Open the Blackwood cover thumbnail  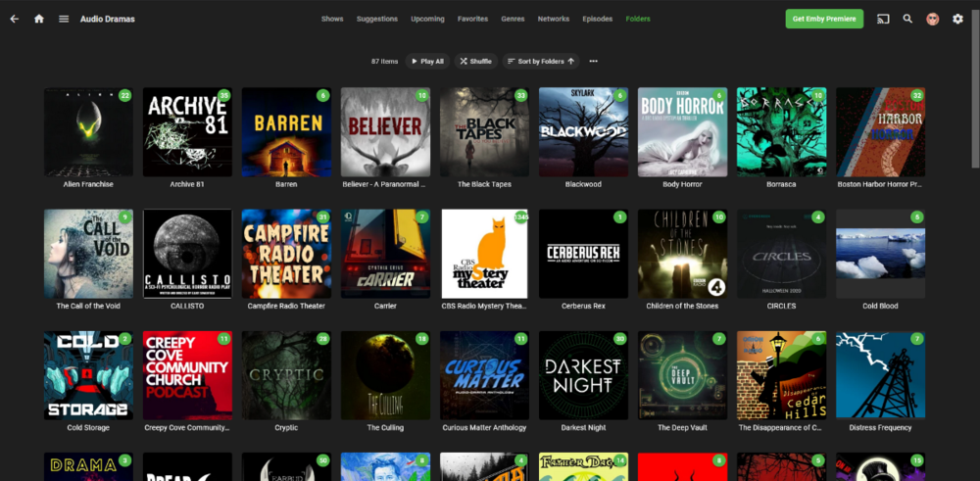point(583,132)
